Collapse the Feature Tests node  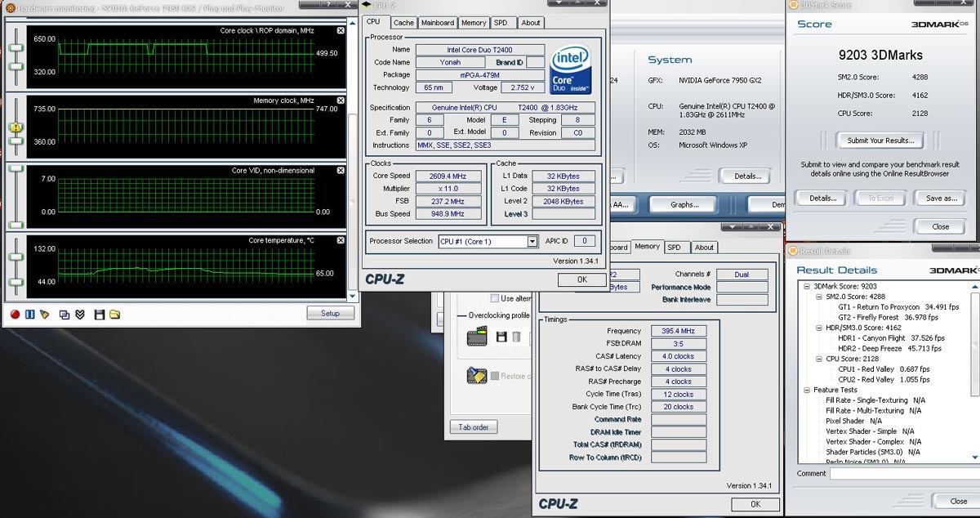tap(808, 390)
